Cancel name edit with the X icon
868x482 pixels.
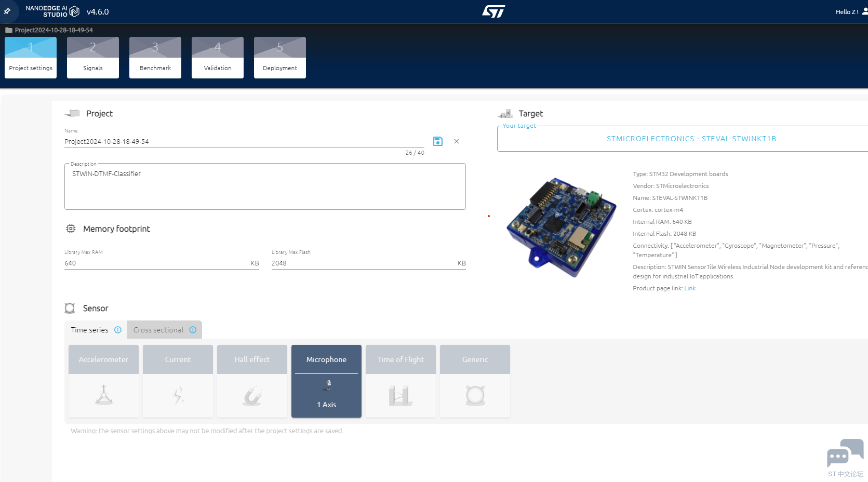click(457, 141)
